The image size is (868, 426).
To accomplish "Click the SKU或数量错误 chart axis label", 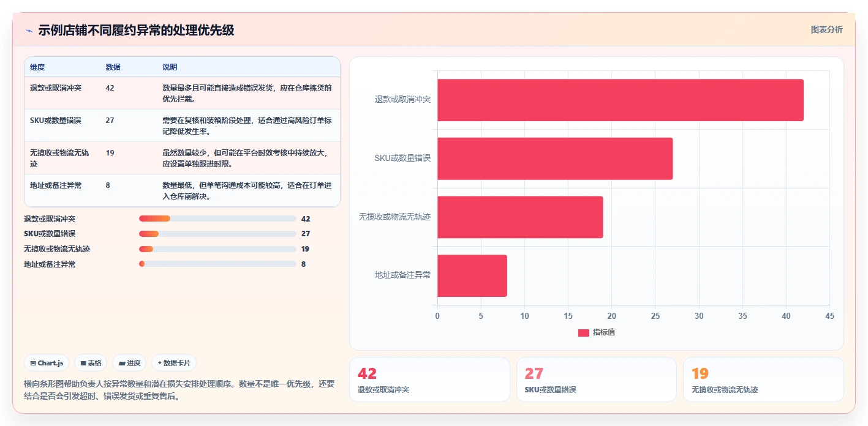I will [402, 158].
